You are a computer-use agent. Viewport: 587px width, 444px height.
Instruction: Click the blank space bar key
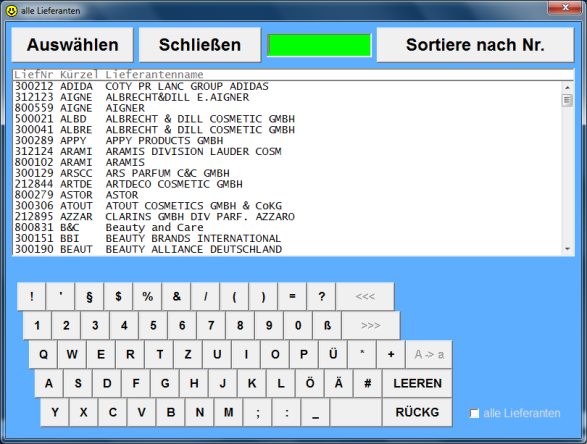pyautogui.click(x=356, y=412)
